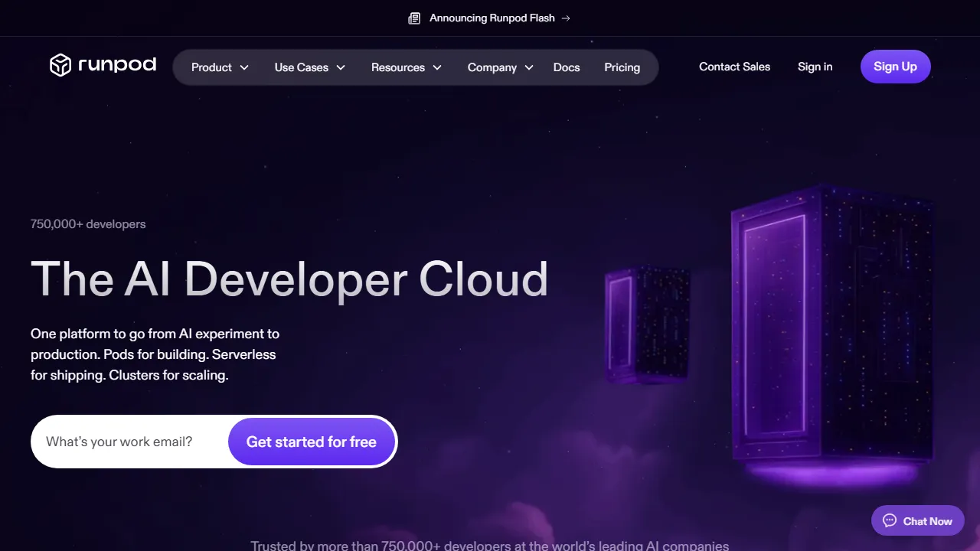Click the runpod wordmark text
The image size is (980, 551).
(x=117, y=65)
